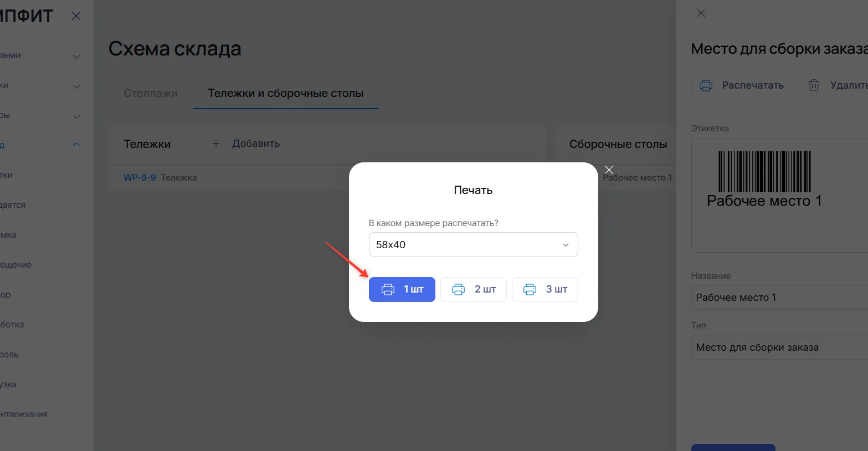Click printer icon next to Распечатать
Viewport: 868px width, 451px height.
[x=706, y=85]
